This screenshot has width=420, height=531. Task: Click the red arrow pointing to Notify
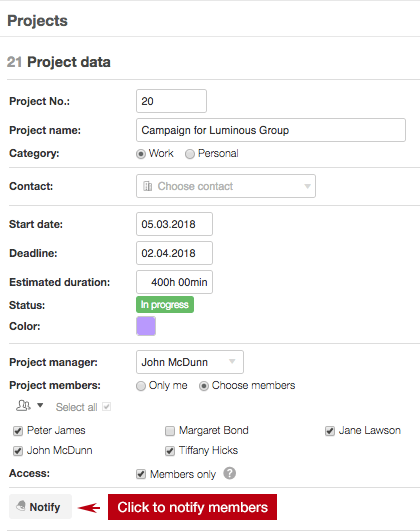pos(89,507)
